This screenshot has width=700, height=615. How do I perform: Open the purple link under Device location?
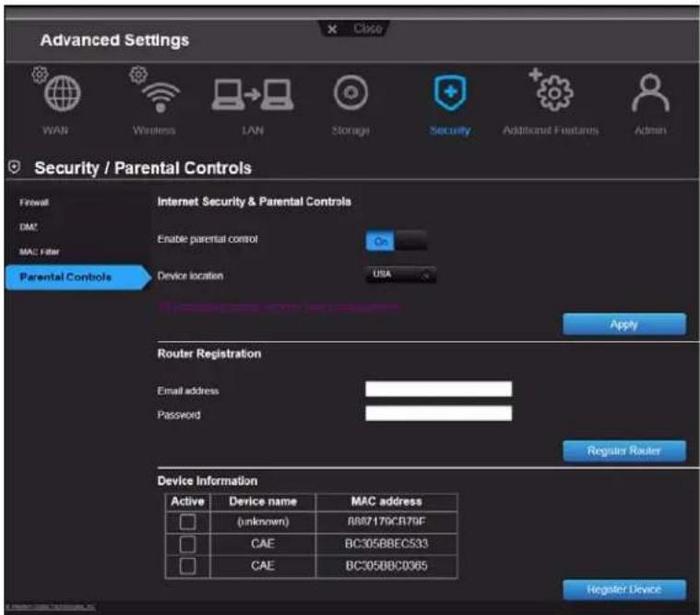(x=279, y=307)
